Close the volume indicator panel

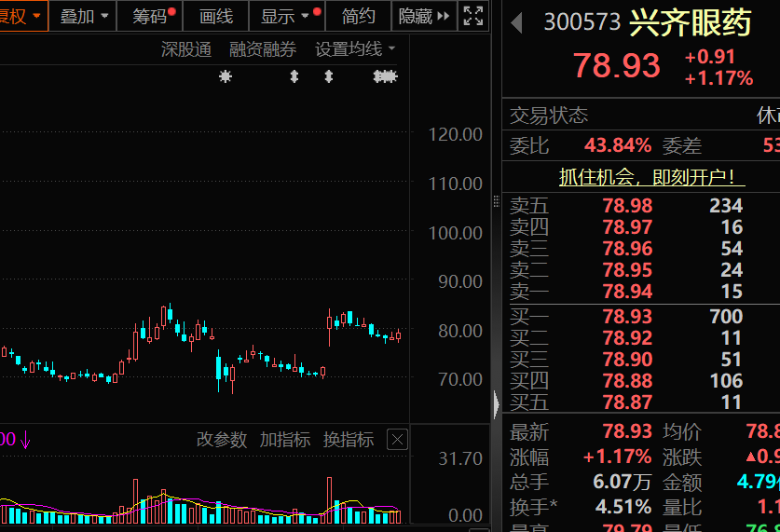[x=398, y=440]
